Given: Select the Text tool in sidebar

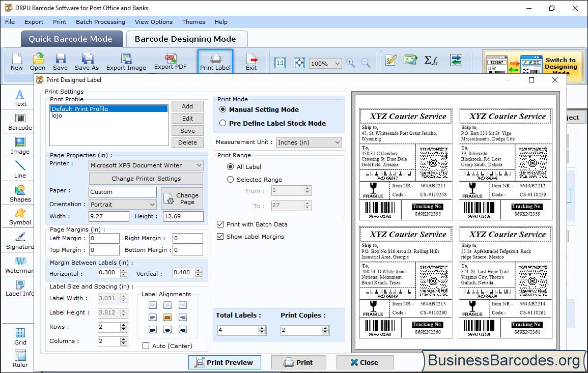Looking at the screenshot, I should coord(20,98).
